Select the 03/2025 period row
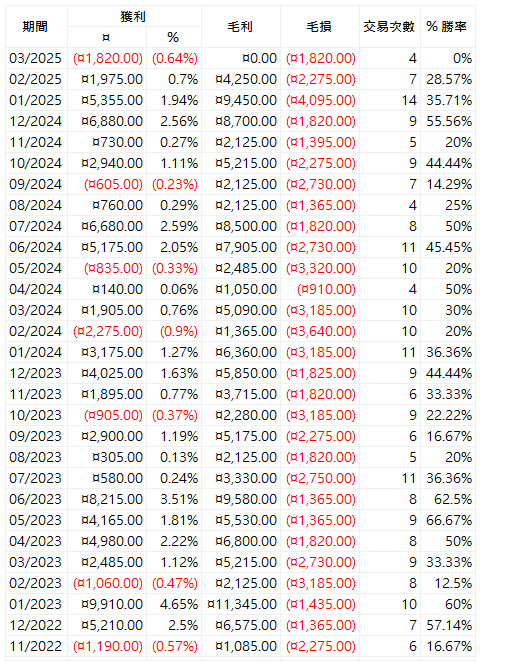The height and width of the screenshot is (663, 526). click(240, 58)
